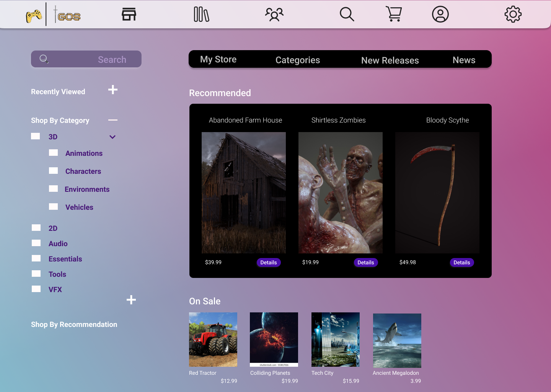Open the Colliding Planets thumbnail
Viewport: 551px width, 392px height.
point(274,340)
